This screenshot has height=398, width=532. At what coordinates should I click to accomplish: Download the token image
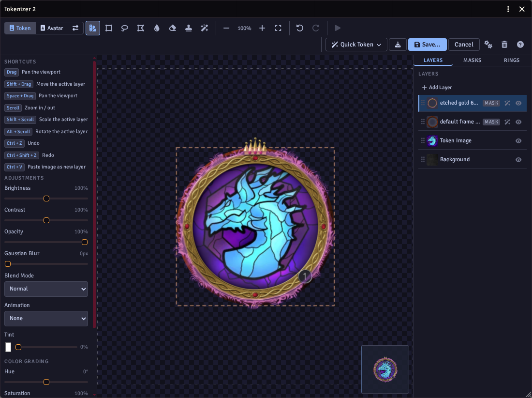pyautogui.click(x=398, y=45)
